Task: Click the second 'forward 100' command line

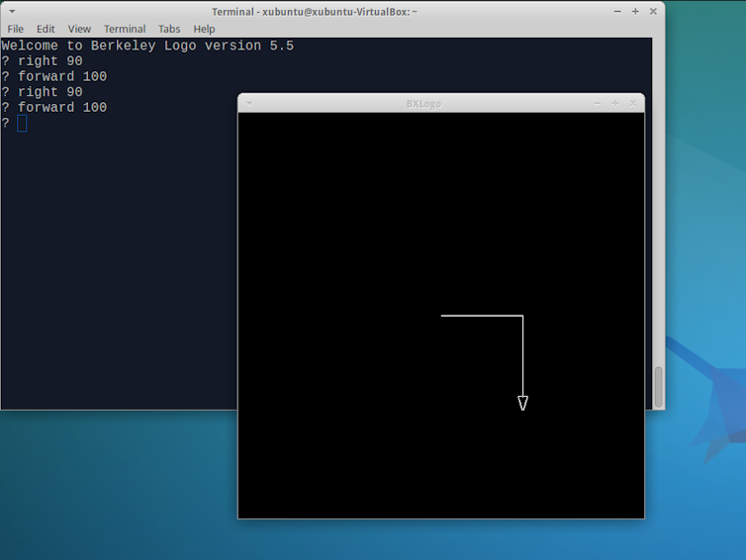Action: [54, 108]
